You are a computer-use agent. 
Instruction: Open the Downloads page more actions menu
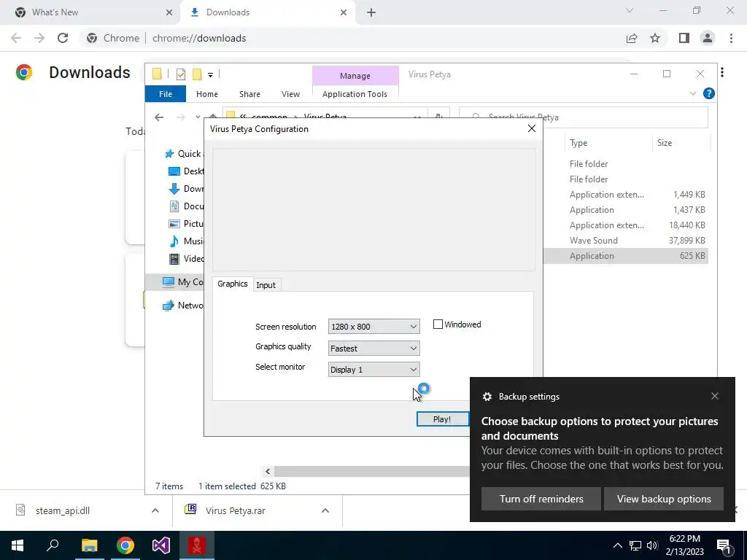(x=722, y=72)
